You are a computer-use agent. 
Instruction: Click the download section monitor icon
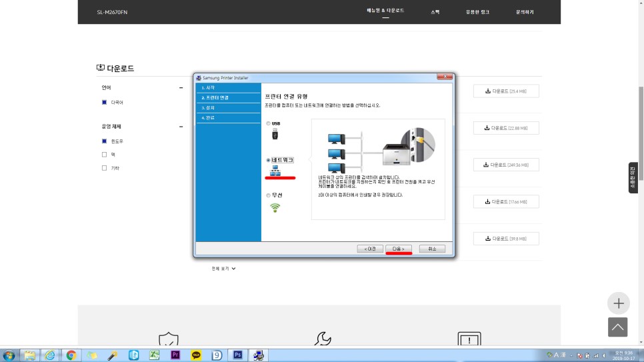coord(100,68)
